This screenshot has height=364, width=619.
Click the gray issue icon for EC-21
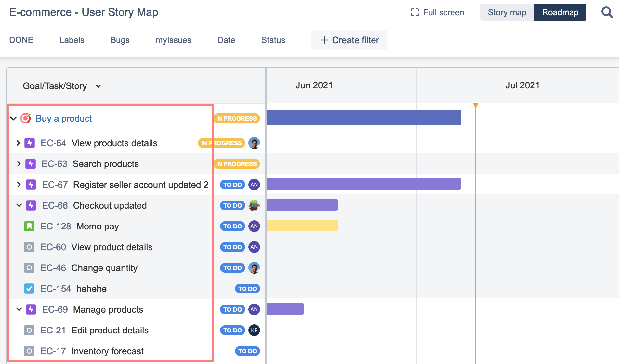(29, 330)
